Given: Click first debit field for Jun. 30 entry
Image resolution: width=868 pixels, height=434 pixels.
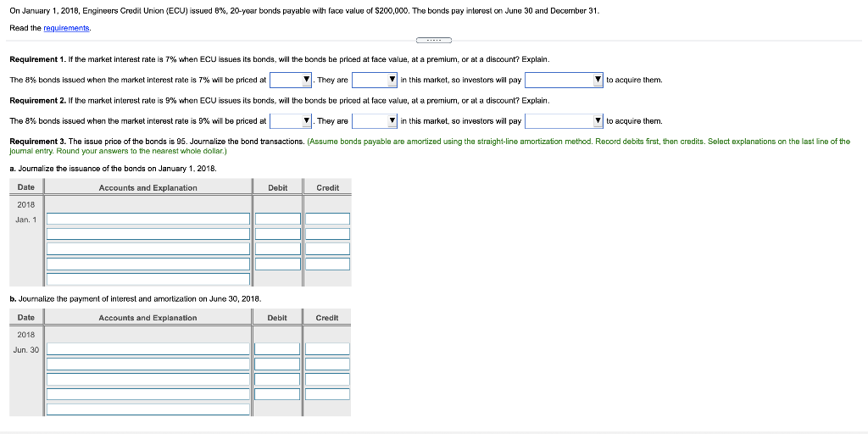Looking at the screenshot, I should point(277,349).
